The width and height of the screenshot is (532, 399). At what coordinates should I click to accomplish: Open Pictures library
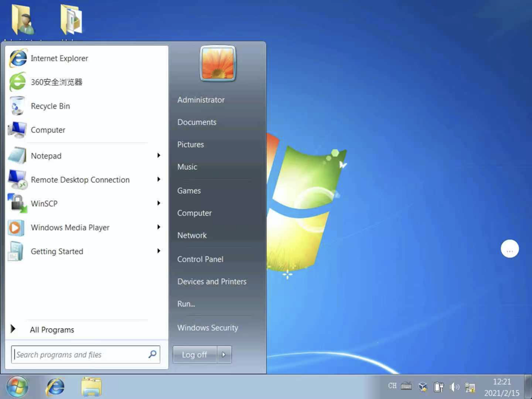(190, 145)
